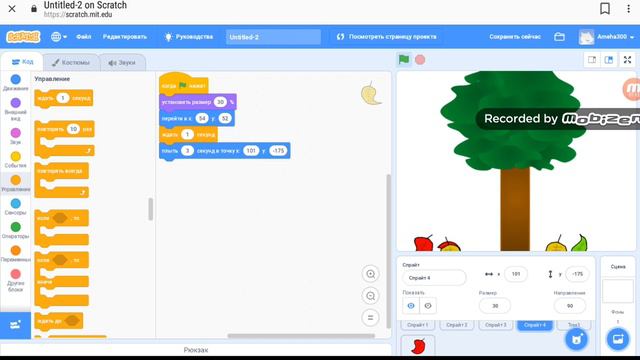Edit the sprite Размер field
This screenshot has width=640, height=360.
pyautogui.click(x=495, y=306)
